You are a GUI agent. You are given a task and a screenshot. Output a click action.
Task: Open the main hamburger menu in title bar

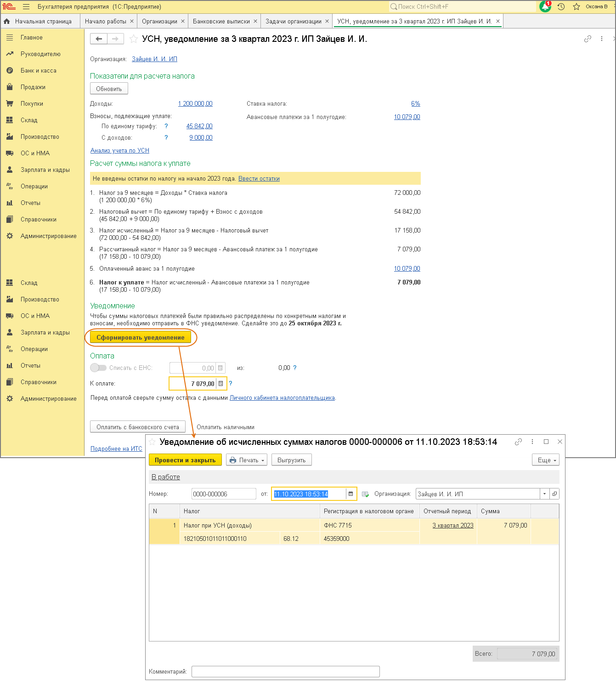[x=26, y=7]
